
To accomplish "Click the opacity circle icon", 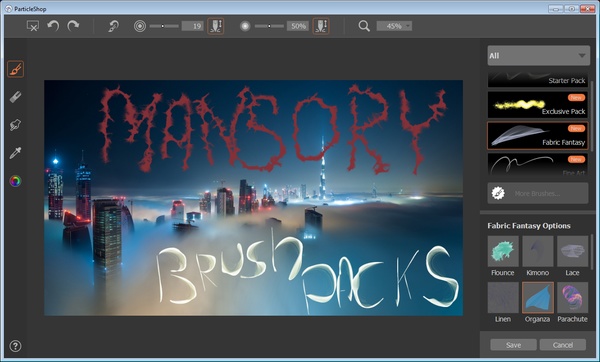I will click(x=245, y=26).
